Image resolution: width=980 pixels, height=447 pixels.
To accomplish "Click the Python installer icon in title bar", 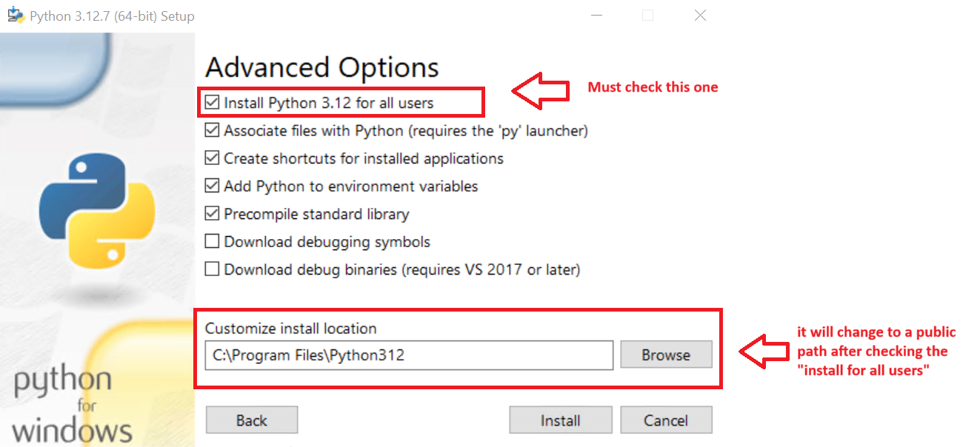I will (16, 15).
